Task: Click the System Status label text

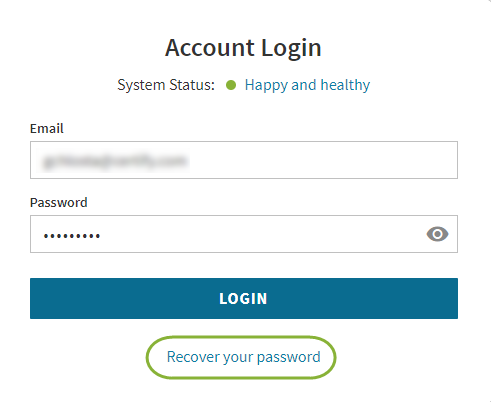Action: tap(166, 85)
